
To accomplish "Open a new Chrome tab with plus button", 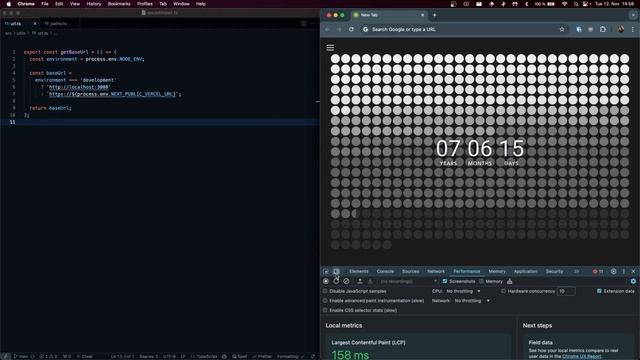I will [x=434, y=15].
